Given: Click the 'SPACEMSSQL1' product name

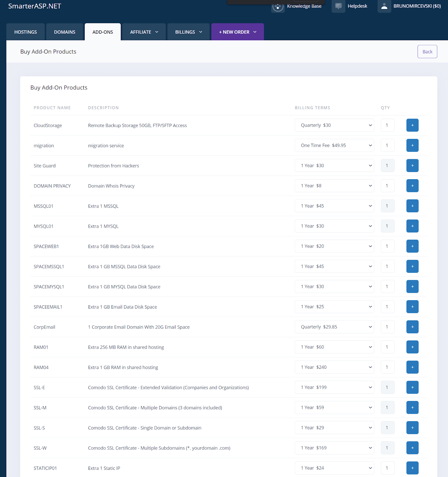Looking at the screenshot, I should (49, 267).
